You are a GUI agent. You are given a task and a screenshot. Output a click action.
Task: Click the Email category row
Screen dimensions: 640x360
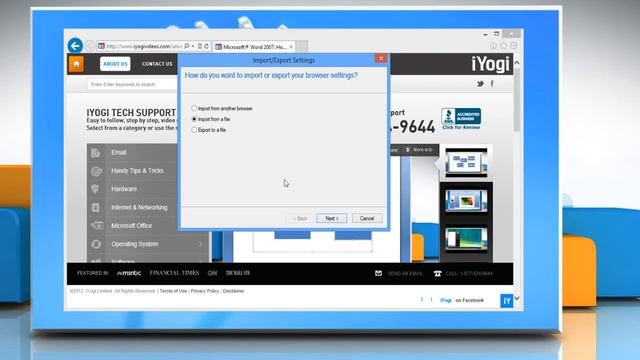point(132,153)
